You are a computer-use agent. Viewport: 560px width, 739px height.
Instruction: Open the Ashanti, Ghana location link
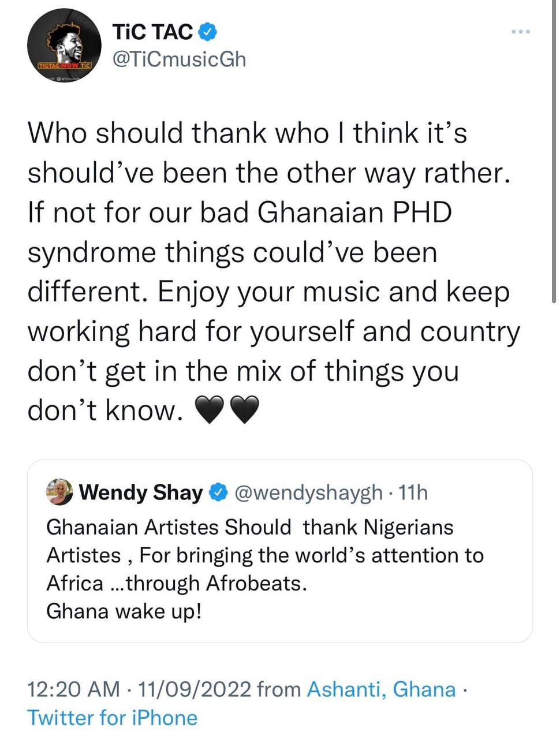pos(382,689)
